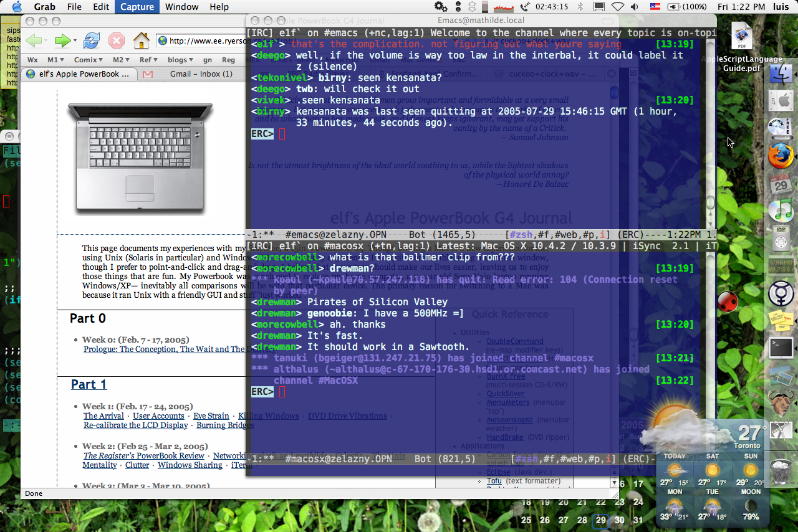Open the 'Windows Sharing' link
The image size is (798, 532).
coord(190,465)
